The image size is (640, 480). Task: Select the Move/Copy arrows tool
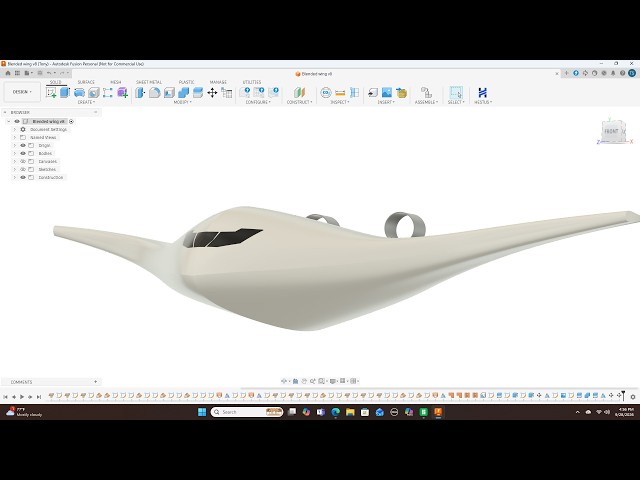click(212, 93)
